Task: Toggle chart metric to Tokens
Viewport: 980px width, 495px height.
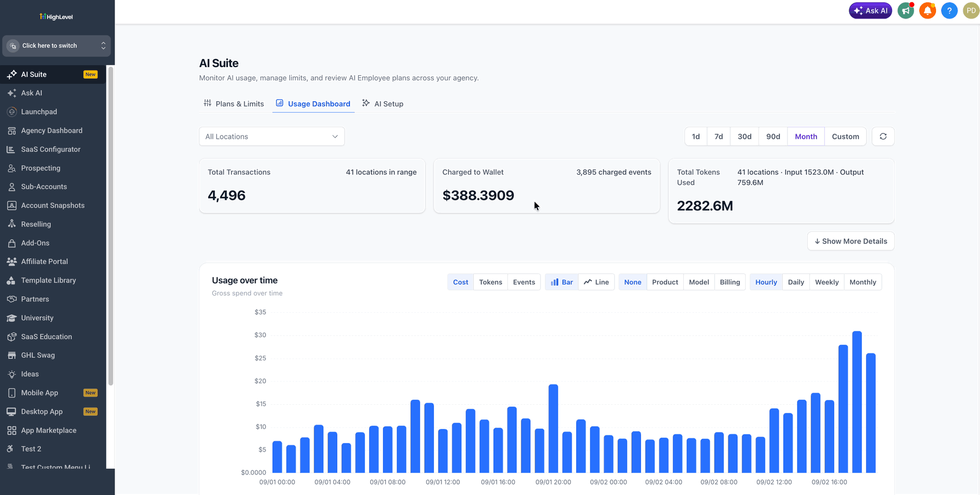Action: coord(491,282)
